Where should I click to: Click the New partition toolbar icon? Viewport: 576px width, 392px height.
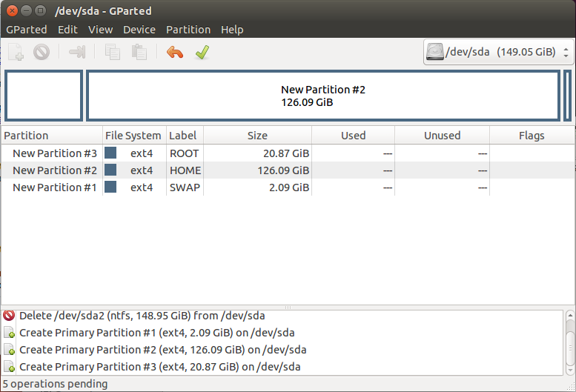(16, 52)
